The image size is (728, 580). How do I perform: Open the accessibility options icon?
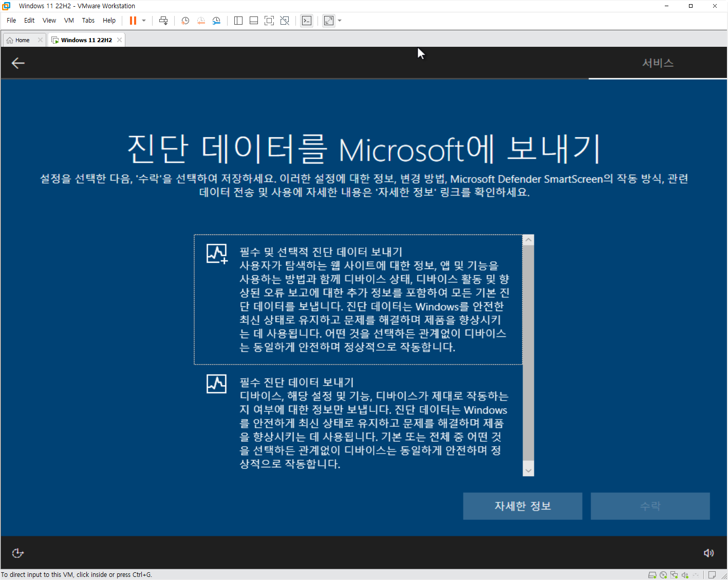click(x=18, y=553)
